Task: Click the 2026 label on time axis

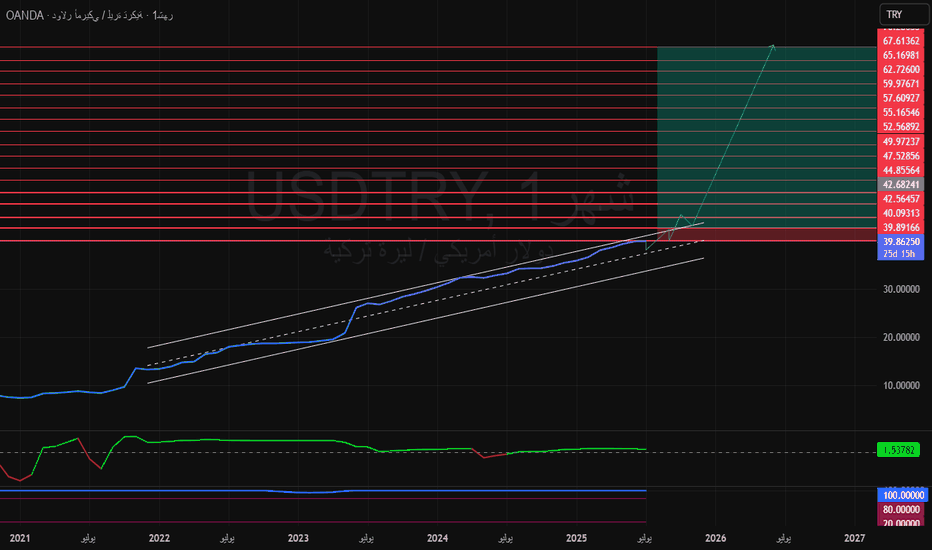Action: pyautogui.click(x=716, y=538)
